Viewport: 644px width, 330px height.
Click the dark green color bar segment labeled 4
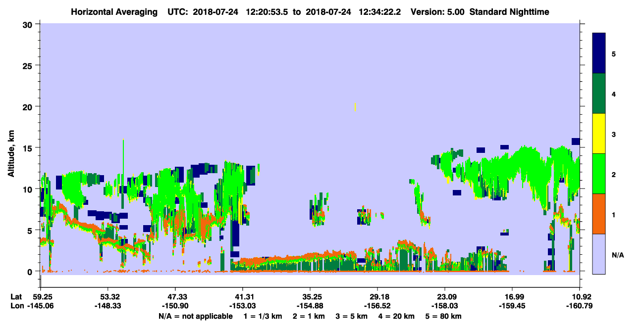click(x=599, y=93)
